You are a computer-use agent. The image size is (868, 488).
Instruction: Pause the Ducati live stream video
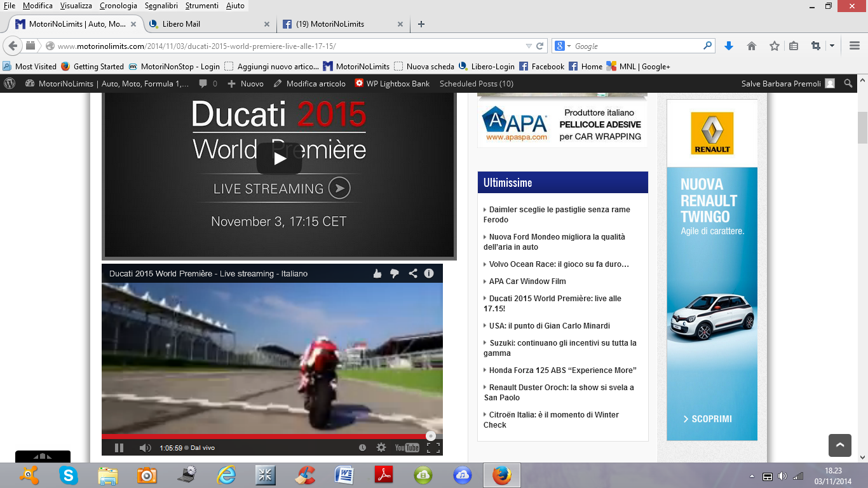(x=119, y=448)
